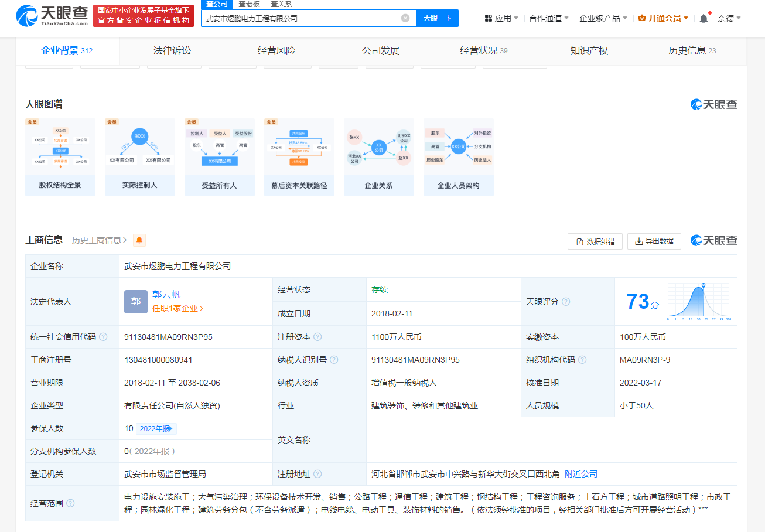Click the registration authority 武安市市场监督管理局

pos(165,474)
